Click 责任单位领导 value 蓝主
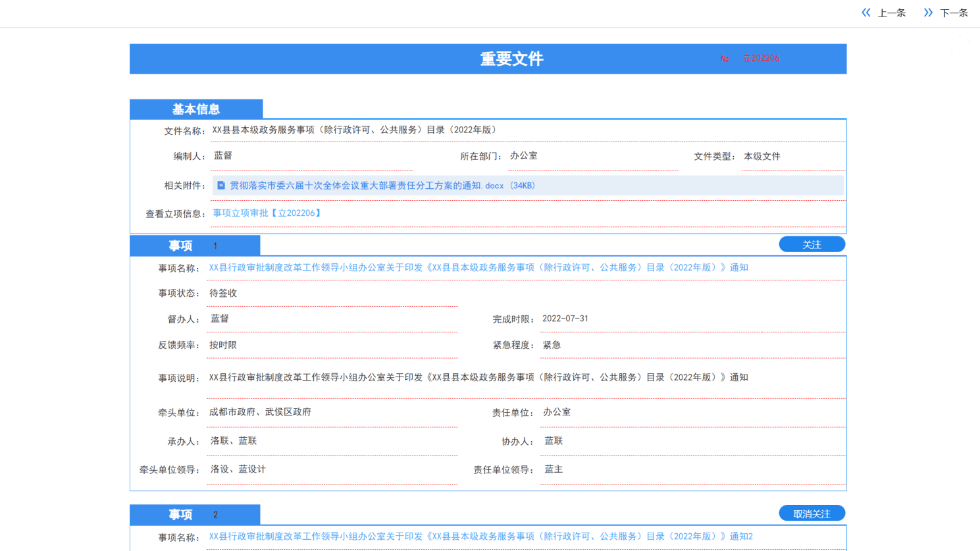This screenshot has width=980, height=551. (554, 469)
